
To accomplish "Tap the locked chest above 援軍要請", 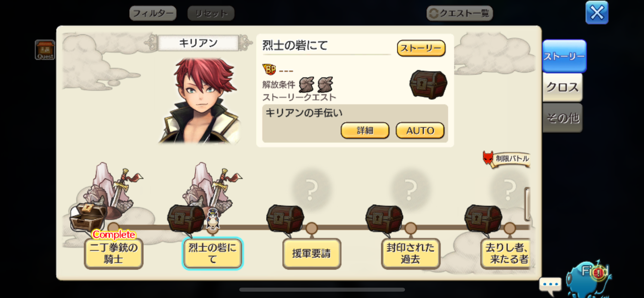I will tap(285, 219).
